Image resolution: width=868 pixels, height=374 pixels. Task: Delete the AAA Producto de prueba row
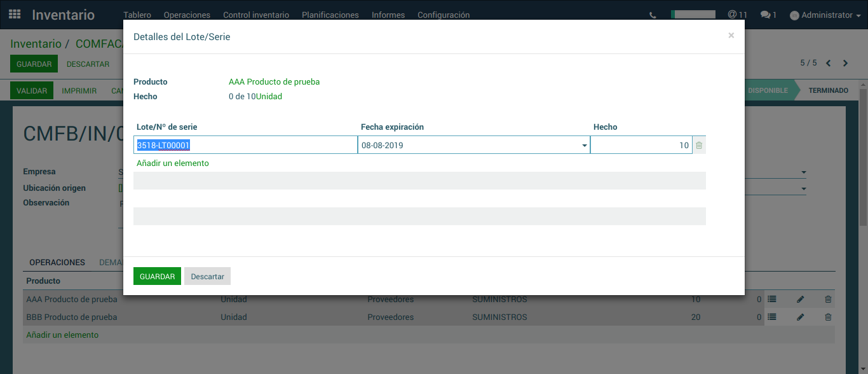tap(828, 300)
